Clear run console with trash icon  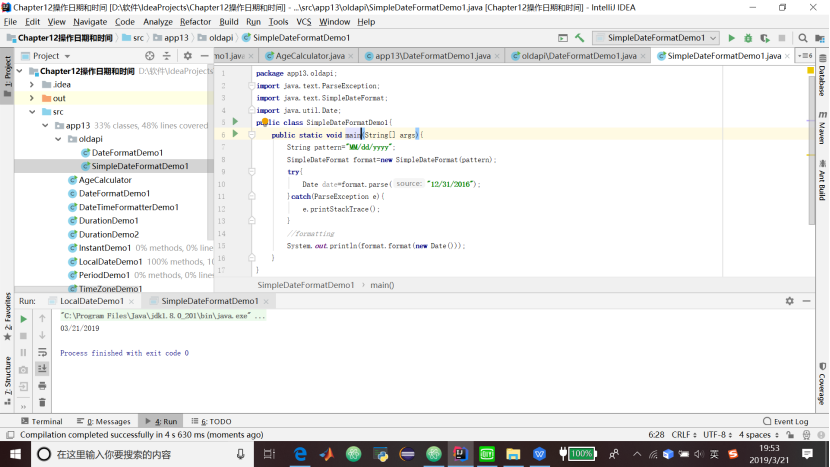tap(42, 402)
